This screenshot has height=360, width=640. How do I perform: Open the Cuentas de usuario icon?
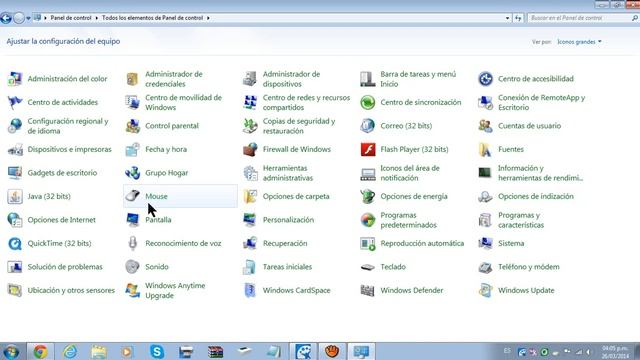click(x=485, y=126)
